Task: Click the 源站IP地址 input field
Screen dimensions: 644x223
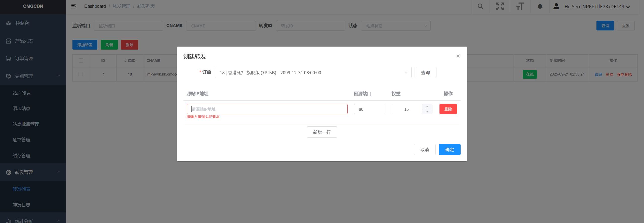Action: [267, 109]
